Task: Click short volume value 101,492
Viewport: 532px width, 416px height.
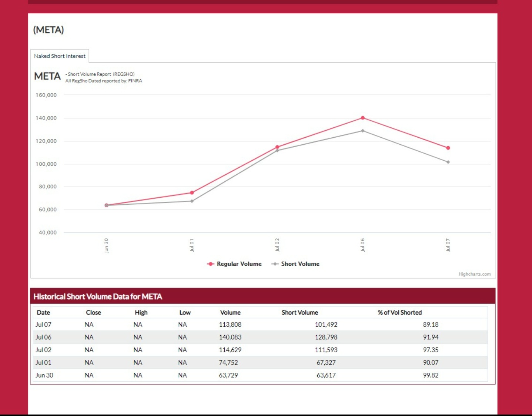Action: (326, 325)
